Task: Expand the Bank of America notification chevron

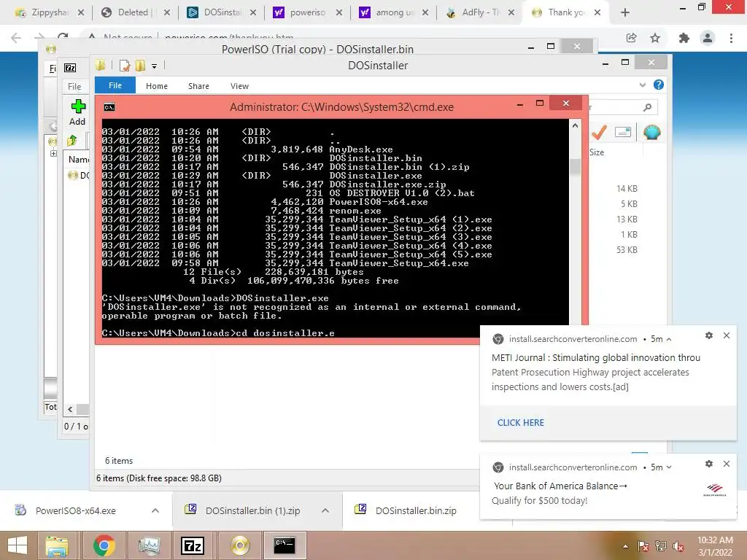Action: click(x=669, y=467)
